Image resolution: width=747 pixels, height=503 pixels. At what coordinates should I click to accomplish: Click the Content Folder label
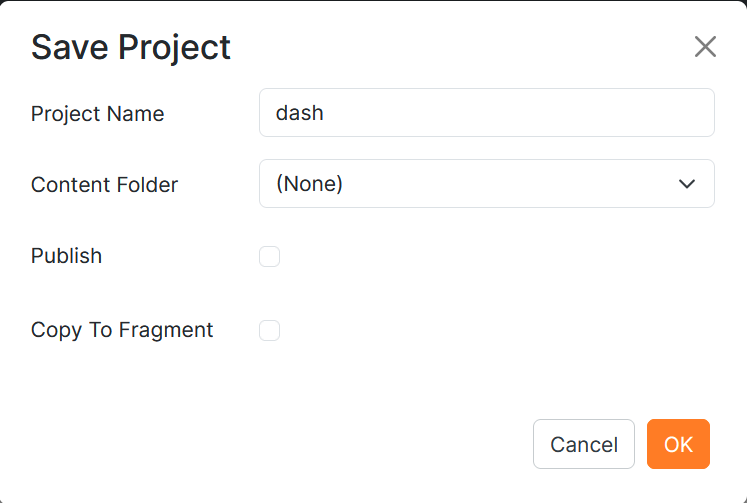click(104, 185)
